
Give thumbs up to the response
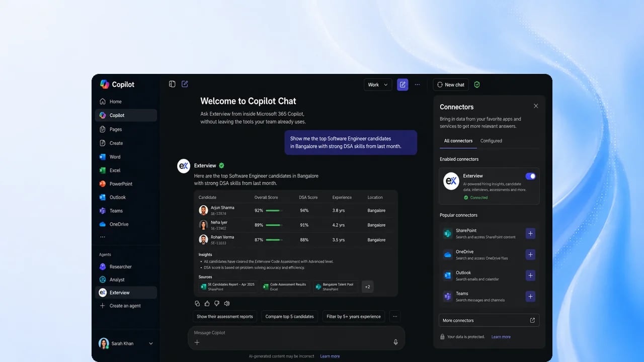(207, 303)
